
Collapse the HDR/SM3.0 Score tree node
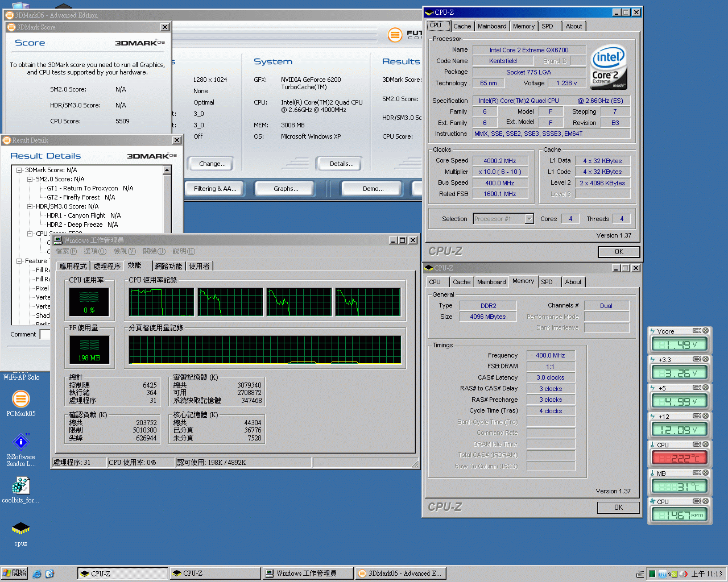(30, 206)
